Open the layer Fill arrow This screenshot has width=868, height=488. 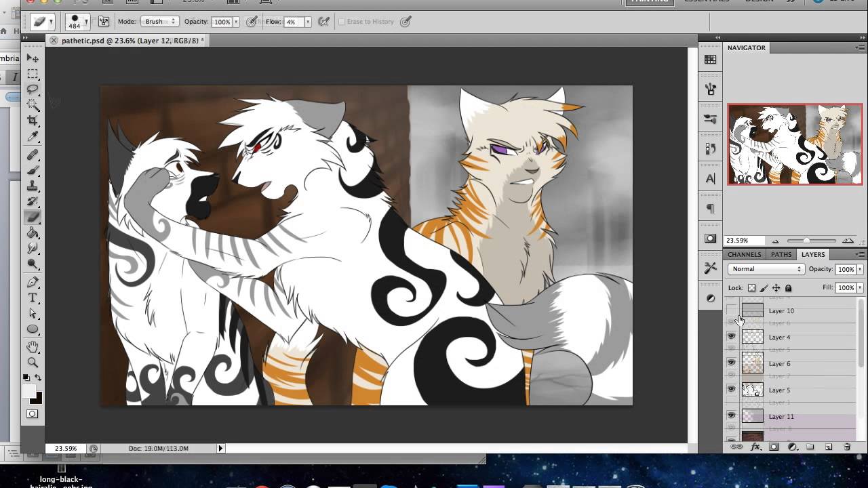(860, 288)
